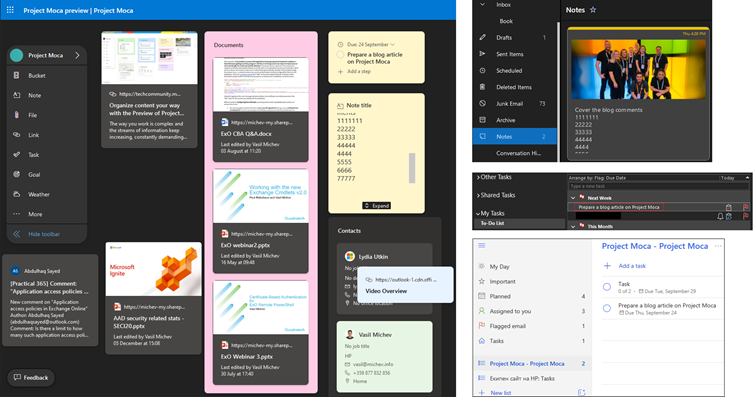Select the Bucket icon in toolbar

click(16, 75)
